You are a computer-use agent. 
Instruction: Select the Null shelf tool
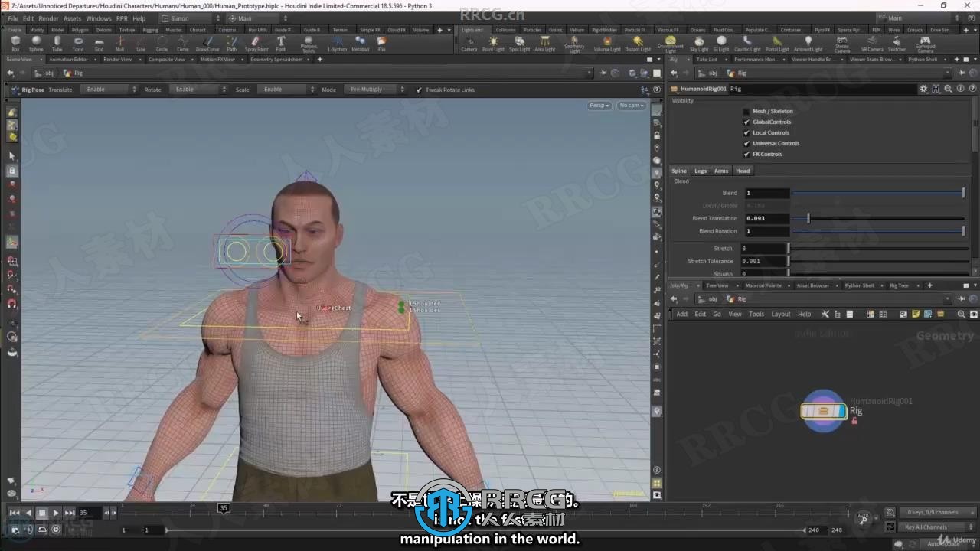click(119, 44)
